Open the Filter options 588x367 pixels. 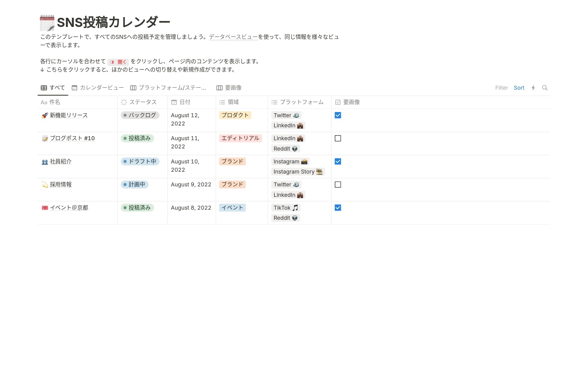tap(501, 88)
